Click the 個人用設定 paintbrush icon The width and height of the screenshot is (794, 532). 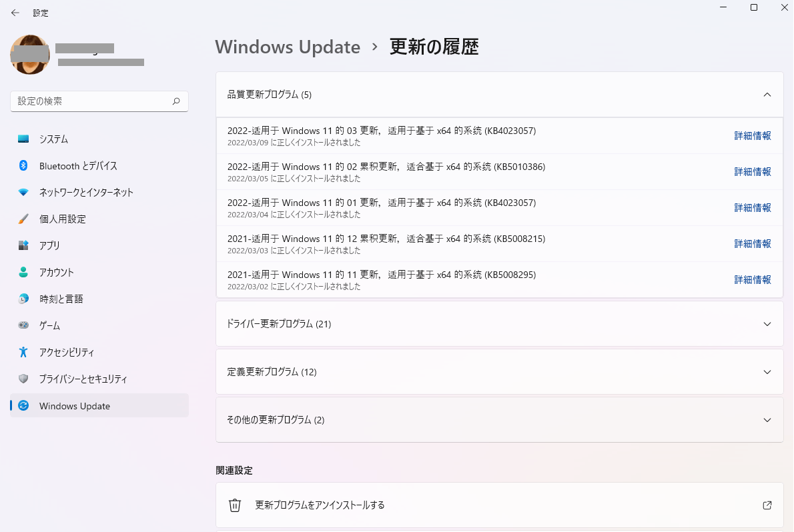pyautogui.click(x=23, y=219)
